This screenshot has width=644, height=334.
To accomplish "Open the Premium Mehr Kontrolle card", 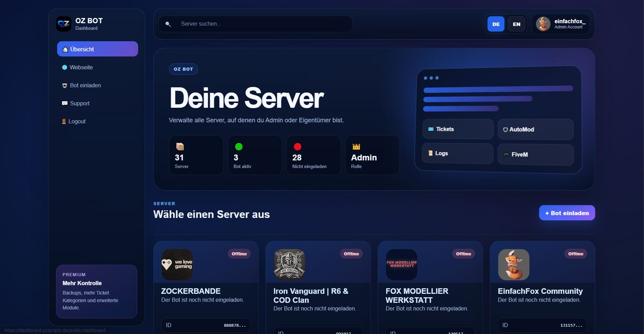I will point(97,291).
